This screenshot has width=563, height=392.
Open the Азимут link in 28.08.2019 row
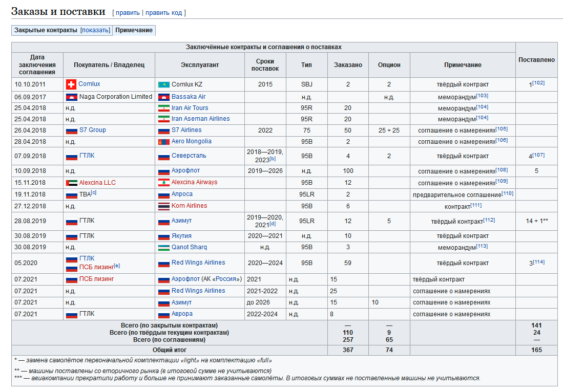click(x=181, y=221)
